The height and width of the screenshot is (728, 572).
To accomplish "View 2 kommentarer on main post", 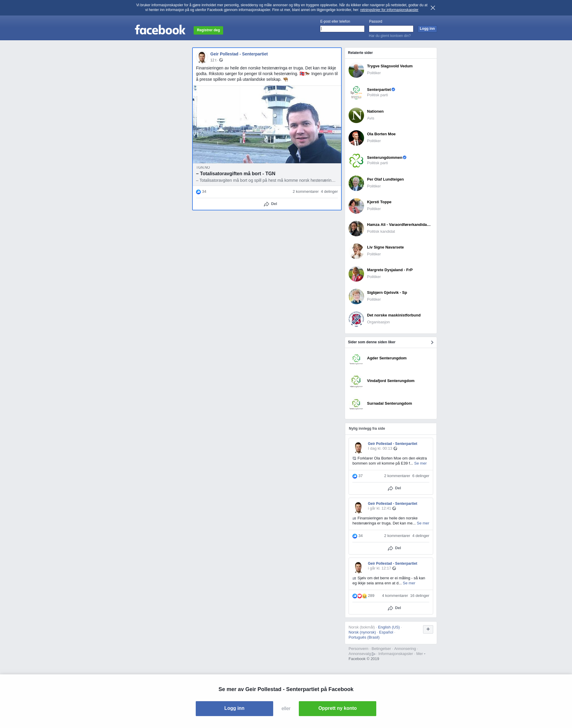I will tap(305, 192).
